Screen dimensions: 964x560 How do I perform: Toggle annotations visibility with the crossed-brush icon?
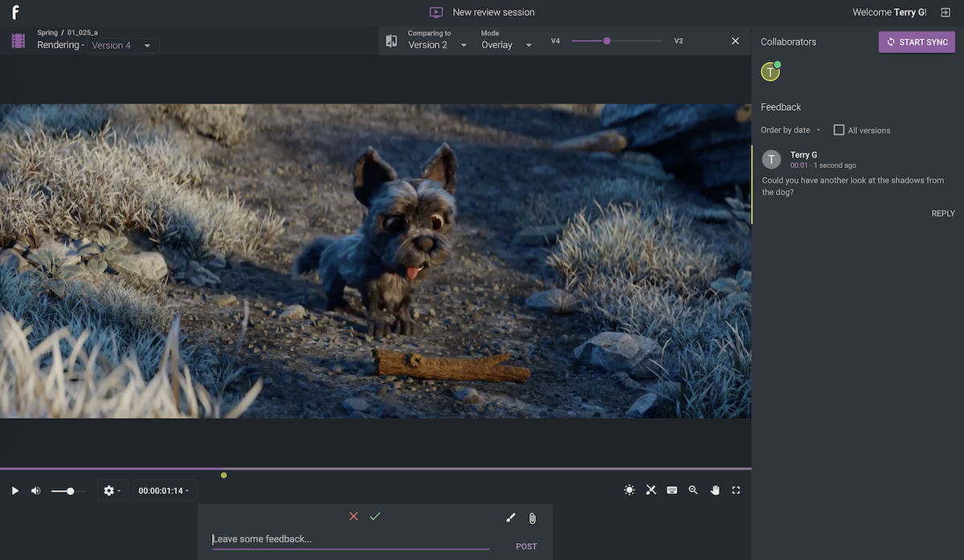(651, 490)
